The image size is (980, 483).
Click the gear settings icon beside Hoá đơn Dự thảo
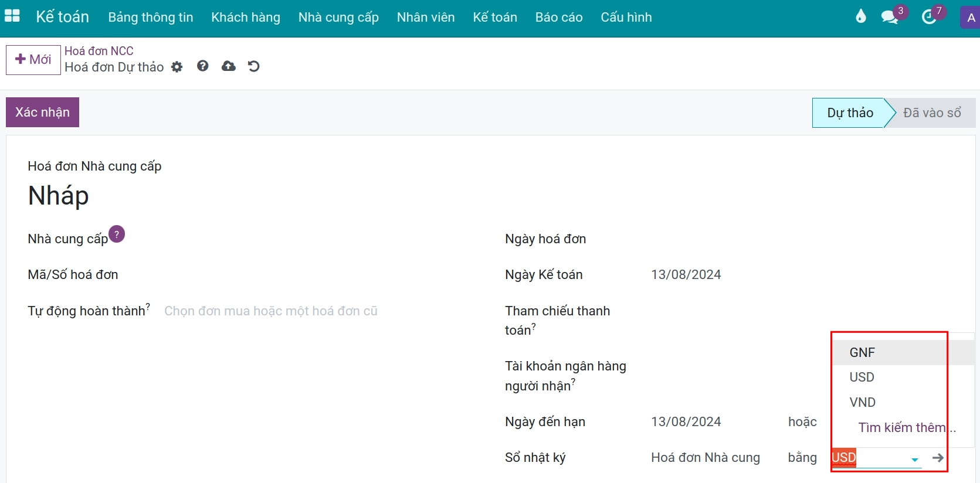[177, 67]
